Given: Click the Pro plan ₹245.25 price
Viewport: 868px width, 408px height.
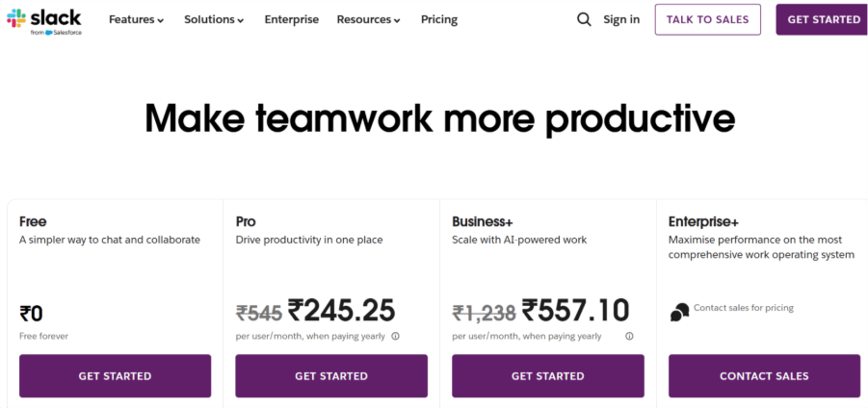Looking at the screenshot, I should pyautogui.click(x=342, y=310).
